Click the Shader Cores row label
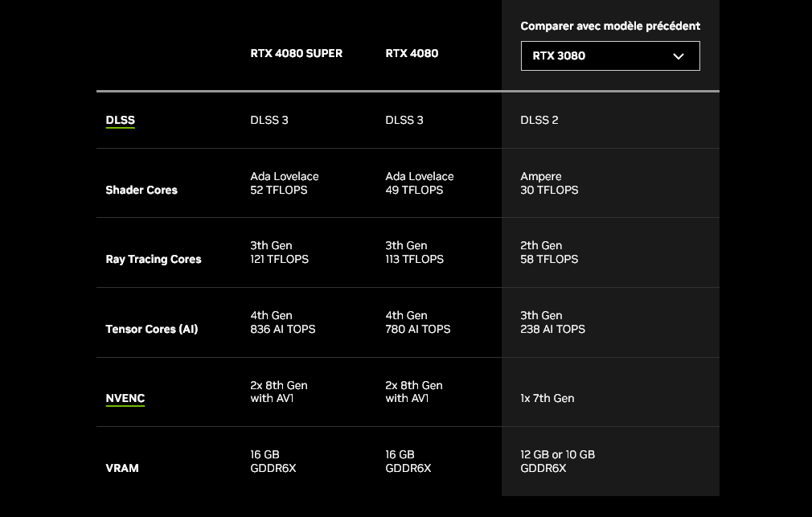 click(x=141, y=190)
